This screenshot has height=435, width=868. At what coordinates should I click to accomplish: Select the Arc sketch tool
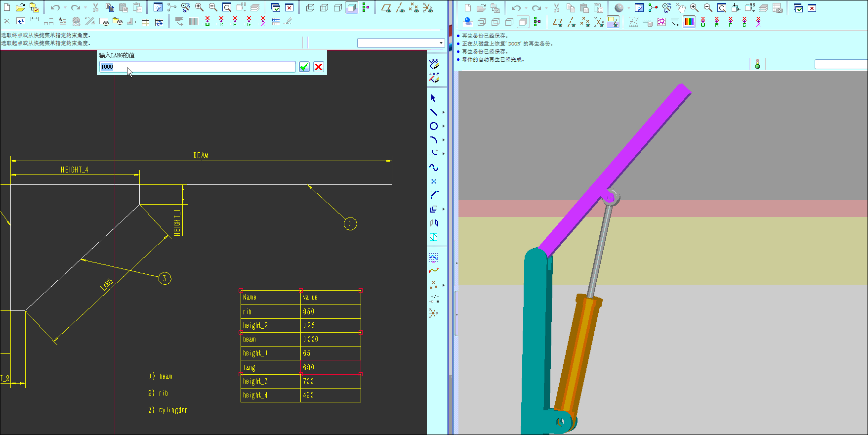433,140
